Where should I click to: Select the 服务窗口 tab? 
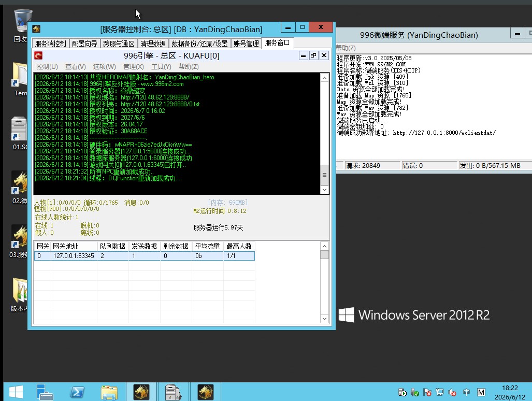(x=277, y=43)
